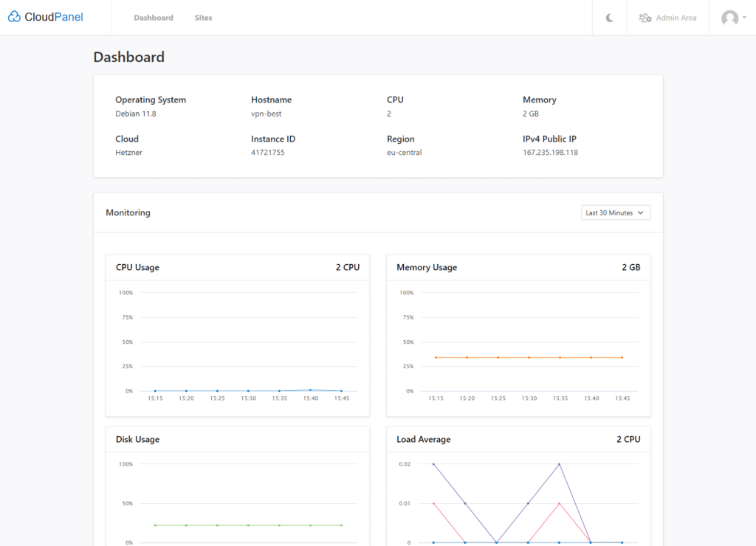Image resolution: width=756 pixels, height=546 pixels.
Task: Click the 2 GB label on Memory Usage
Action: coord(630,267)
